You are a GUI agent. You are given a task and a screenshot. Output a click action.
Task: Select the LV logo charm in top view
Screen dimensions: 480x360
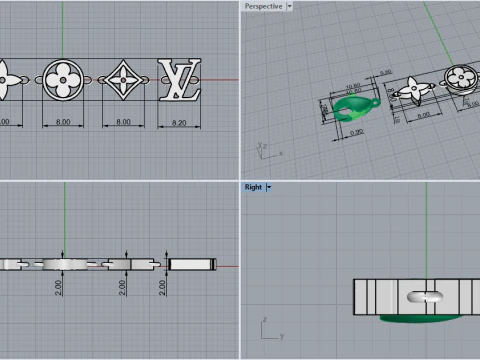coord(180,80)
